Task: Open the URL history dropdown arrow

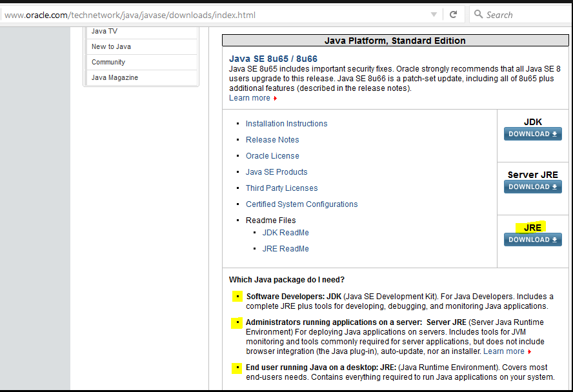Action: point(434,14)
